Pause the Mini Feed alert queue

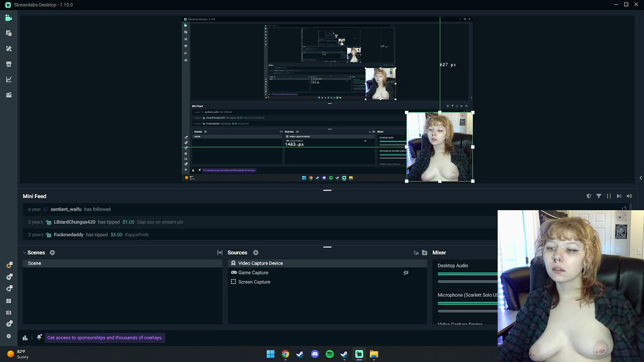coord(609,196)
